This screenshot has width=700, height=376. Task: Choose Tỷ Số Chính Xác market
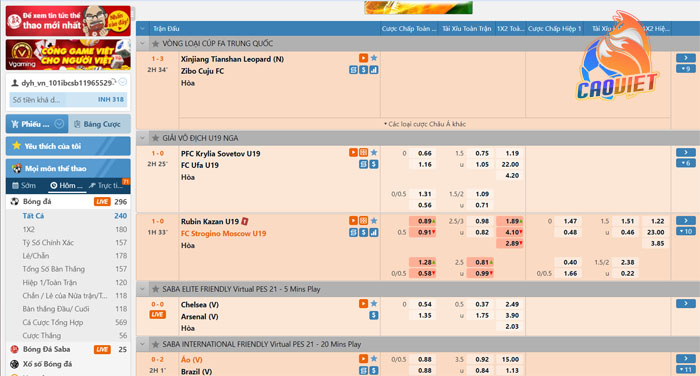(48, 242)
